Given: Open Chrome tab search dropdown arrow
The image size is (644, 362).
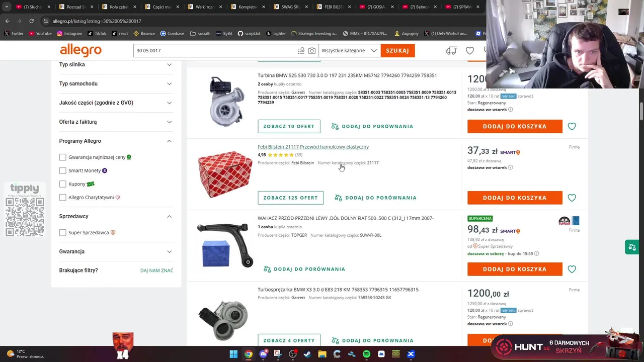Looking at the screenshot, I should [x=6, y=7].
